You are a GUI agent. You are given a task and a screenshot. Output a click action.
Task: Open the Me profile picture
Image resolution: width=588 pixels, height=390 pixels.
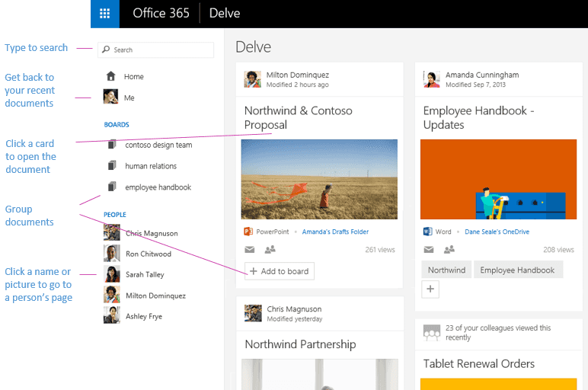[110, 97]
